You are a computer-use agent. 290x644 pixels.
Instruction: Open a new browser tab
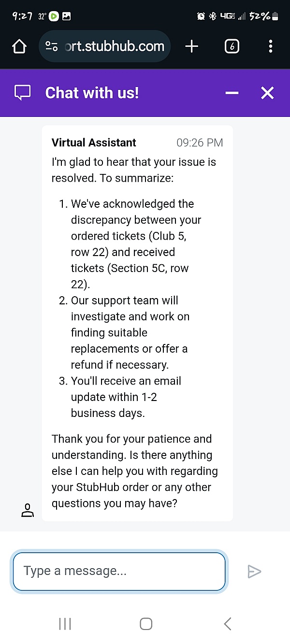[192, 46]
